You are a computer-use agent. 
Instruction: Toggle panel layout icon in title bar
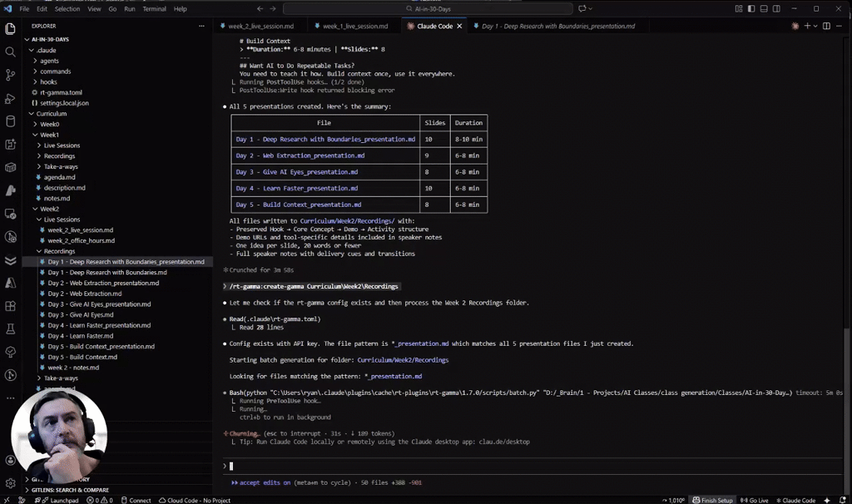pyautogui.click(x=764, y=8)
